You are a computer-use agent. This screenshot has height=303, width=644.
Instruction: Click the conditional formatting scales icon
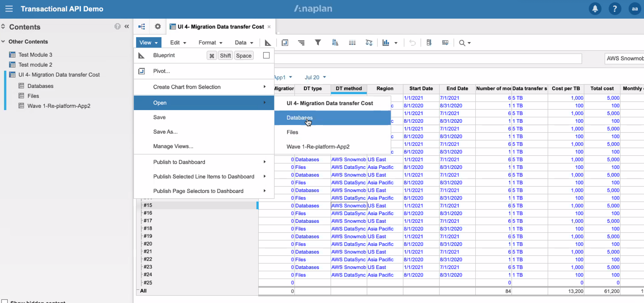click(369, 43)
